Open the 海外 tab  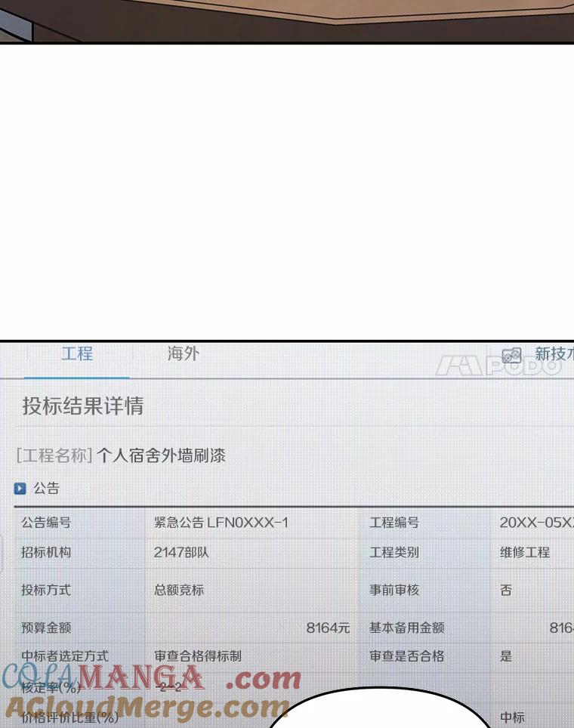(x=184, y=353)
